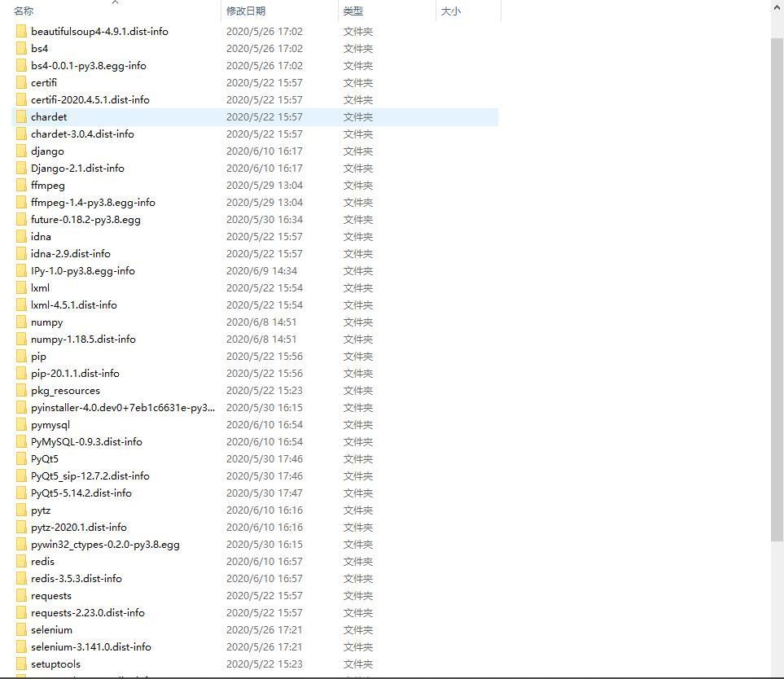The image size is (784, 679).
Task: Click date 2020/6/9 14:34 of IPy row
Action: [261, 271]
